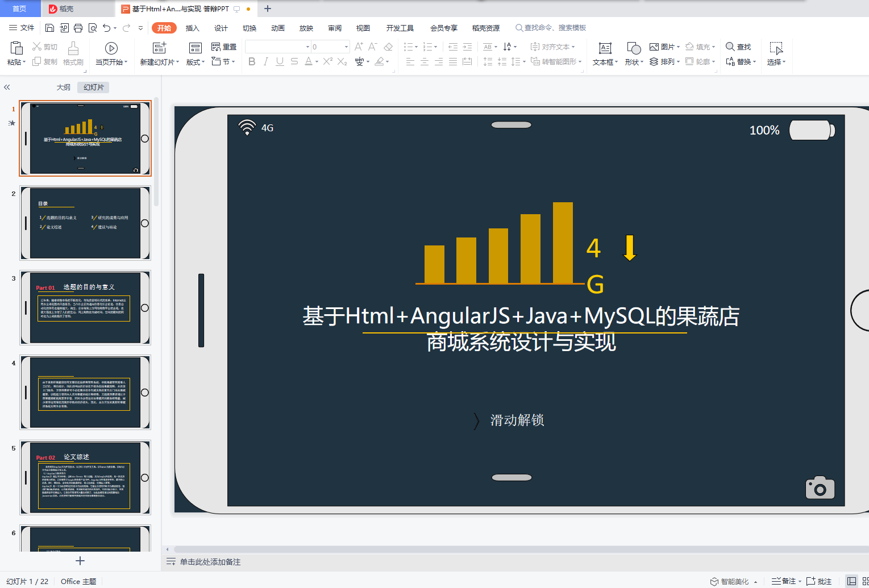Image resolution: width=869 pixels, height=588 pixels.
Task: Apply strikethrough formatting
Action: 294,61
